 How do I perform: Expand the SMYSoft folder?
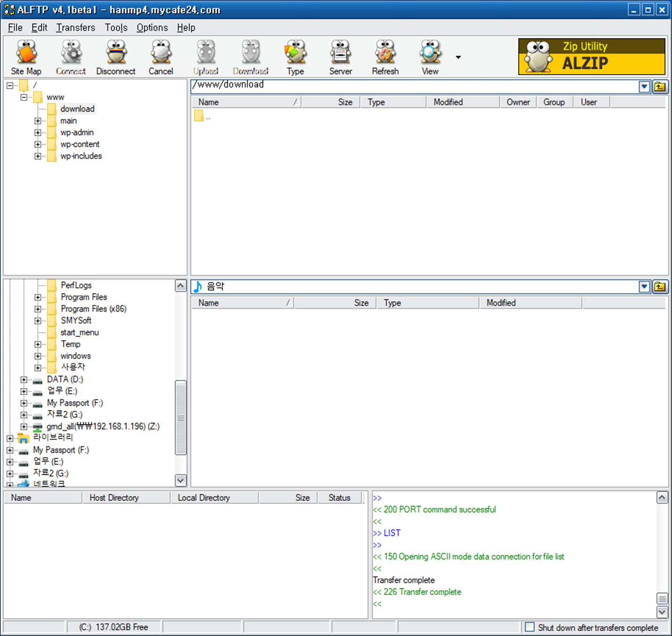(38, 321)
